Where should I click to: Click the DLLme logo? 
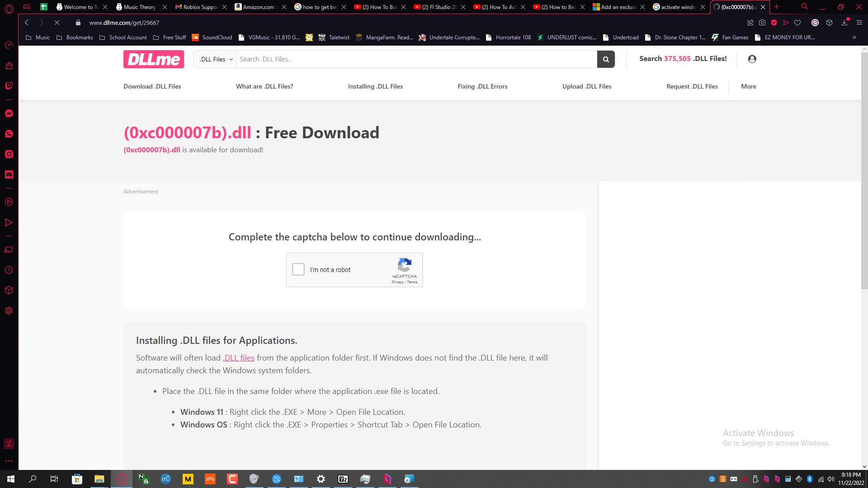click(x=153, y=59)
